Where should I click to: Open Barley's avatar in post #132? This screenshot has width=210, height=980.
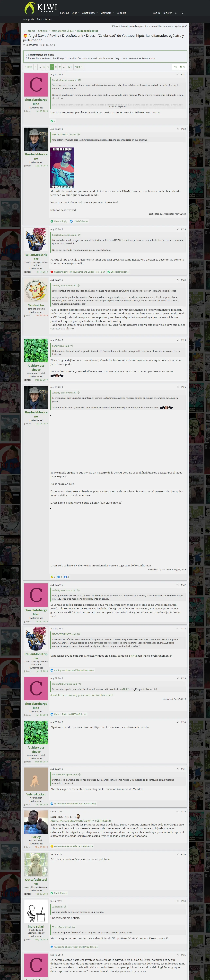coord(36,822)
